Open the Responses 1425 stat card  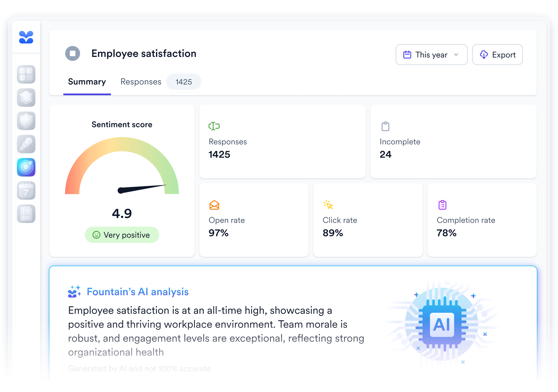282,141
